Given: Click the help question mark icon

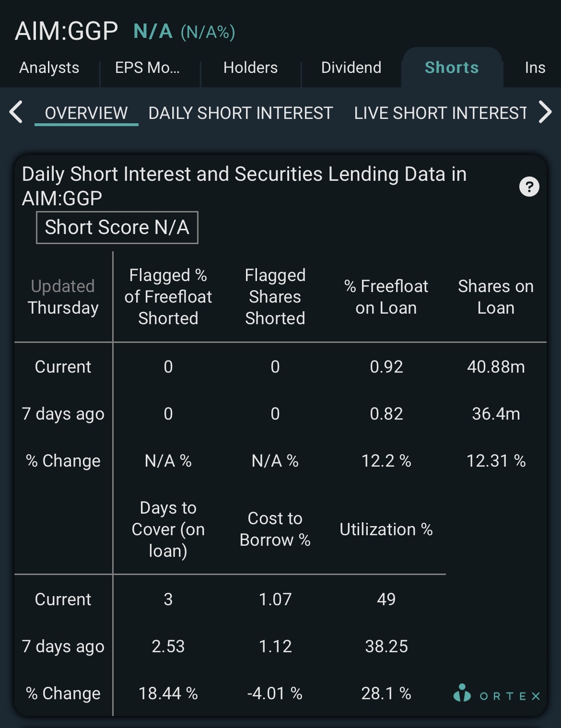Looking at the screenshot, I should click(529, 187).
